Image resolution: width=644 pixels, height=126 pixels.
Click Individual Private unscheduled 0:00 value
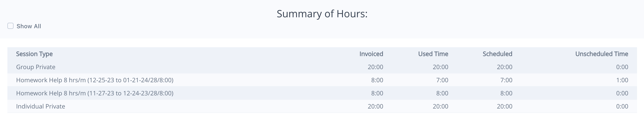(x=622, y=106)
